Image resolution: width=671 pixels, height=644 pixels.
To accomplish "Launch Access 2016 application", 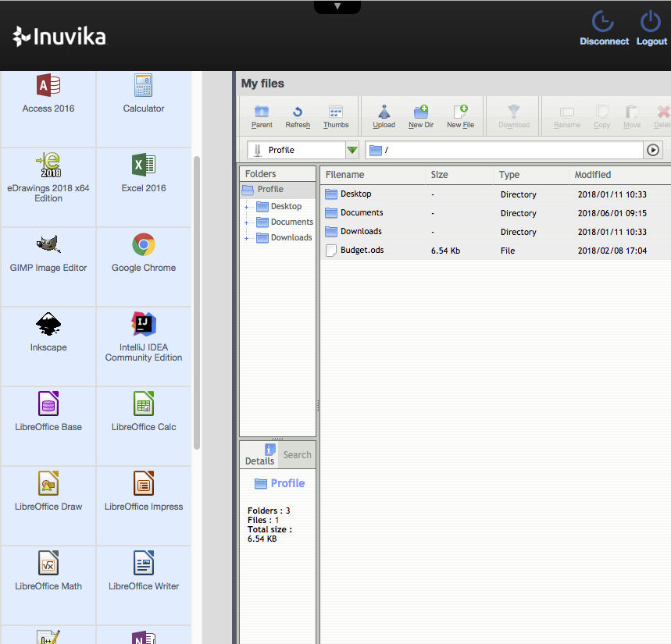I will click(x=48, y=94).
